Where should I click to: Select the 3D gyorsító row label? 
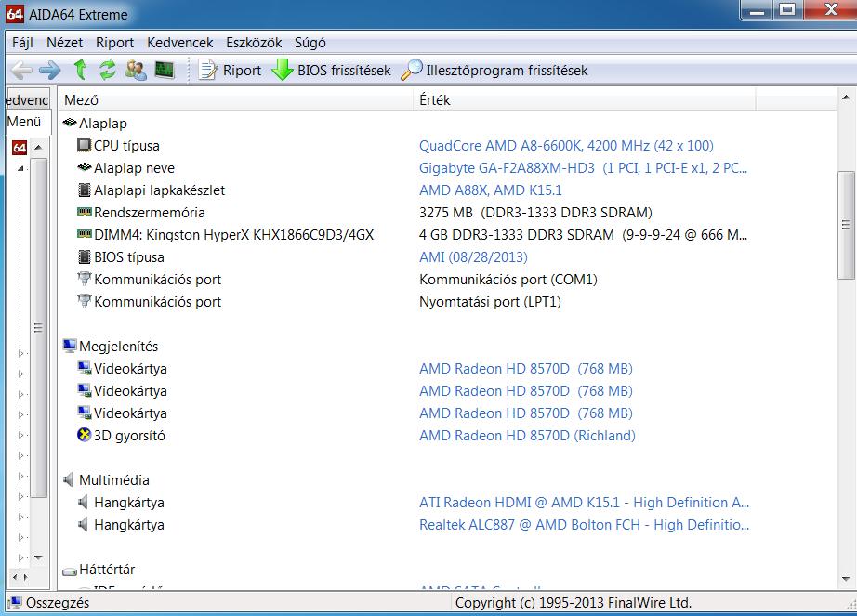pyautogui.click(x=129, y=435)
